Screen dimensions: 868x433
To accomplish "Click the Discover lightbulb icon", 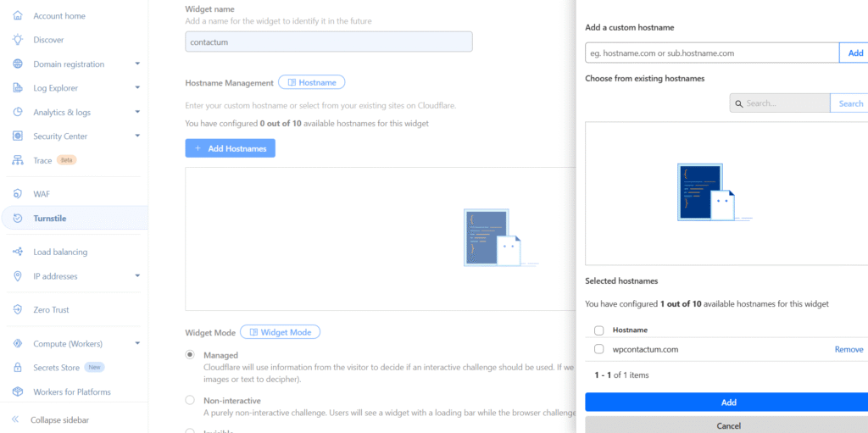I will click(x=17, y=40).
